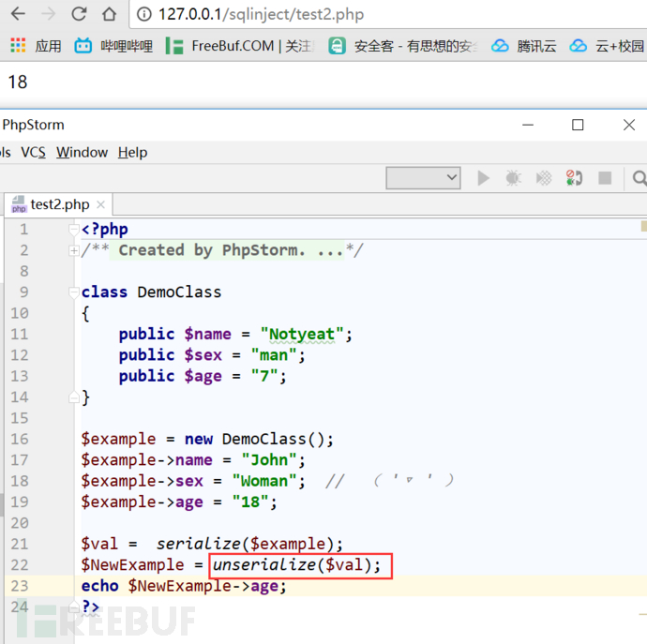Click the Run button in PhpStorm toolbar

click(x=484, y=178)
